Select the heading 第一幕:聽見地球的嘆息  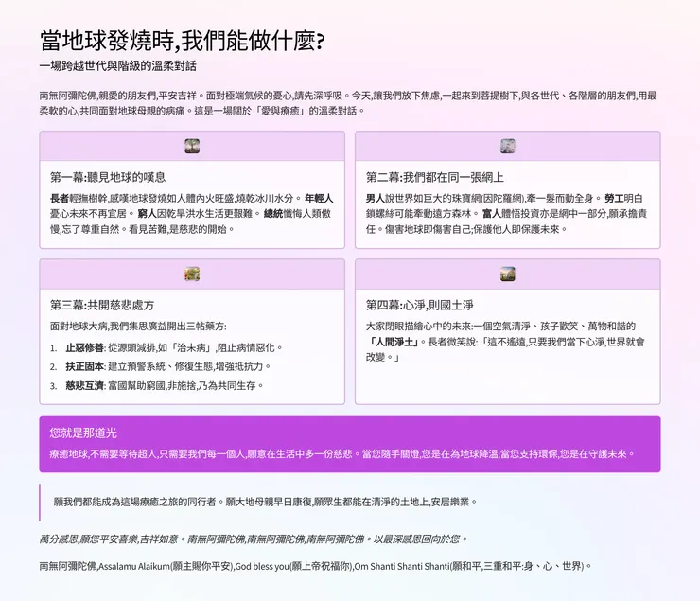pyautogui.click(x=108, y=177)
